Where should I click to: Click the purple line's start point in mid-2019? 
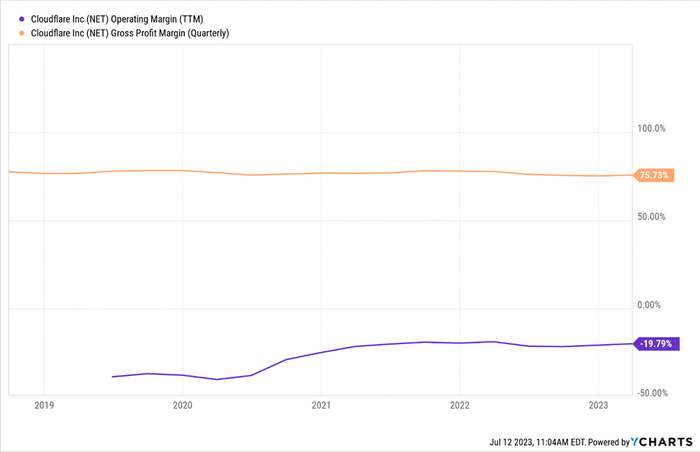coord(112,377)
